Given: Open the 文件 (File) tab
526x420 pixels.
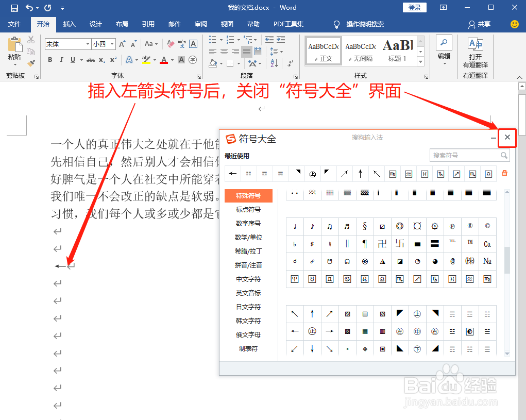Looking at the screenshot, I should (14, 24).
